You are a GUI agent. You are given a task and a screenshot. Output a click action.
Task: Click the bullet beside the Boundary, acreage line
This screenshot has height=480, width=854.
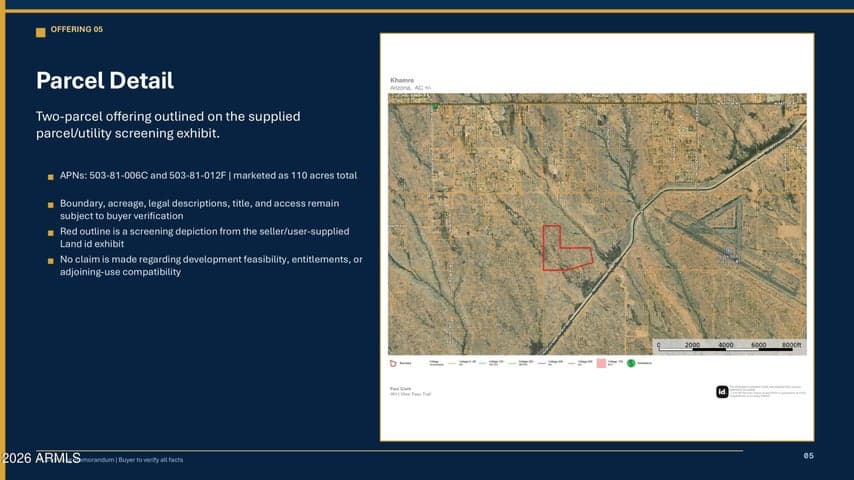(51, 205)
